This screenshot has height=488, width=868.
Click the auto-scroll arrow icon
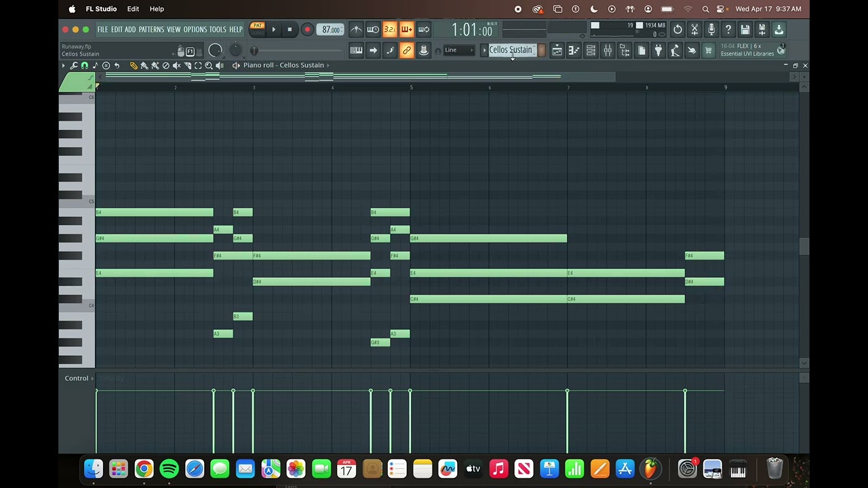pos(373,50)
